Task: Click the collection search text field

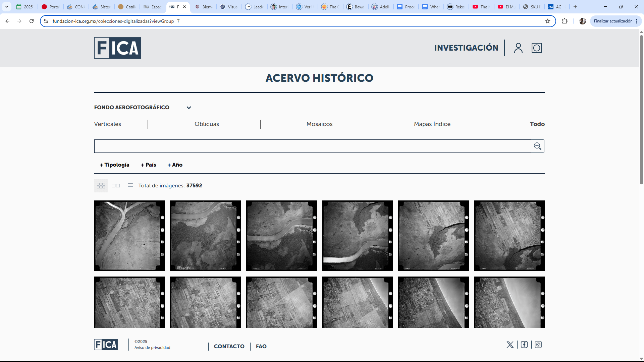Action: (x=312, y=146)
